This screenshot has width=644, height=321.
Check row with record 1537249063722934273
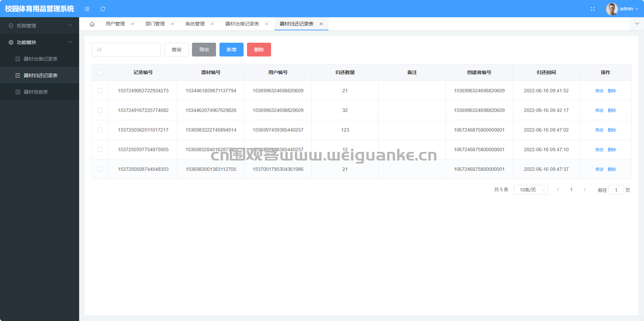[100, 91]
